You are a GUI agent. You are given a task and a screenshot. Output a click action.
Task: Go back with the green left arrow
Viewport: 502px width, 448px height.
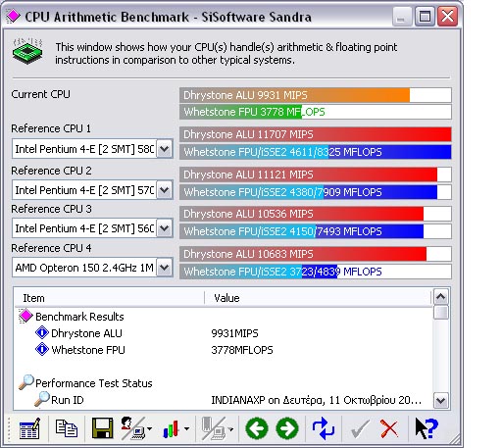257,428
